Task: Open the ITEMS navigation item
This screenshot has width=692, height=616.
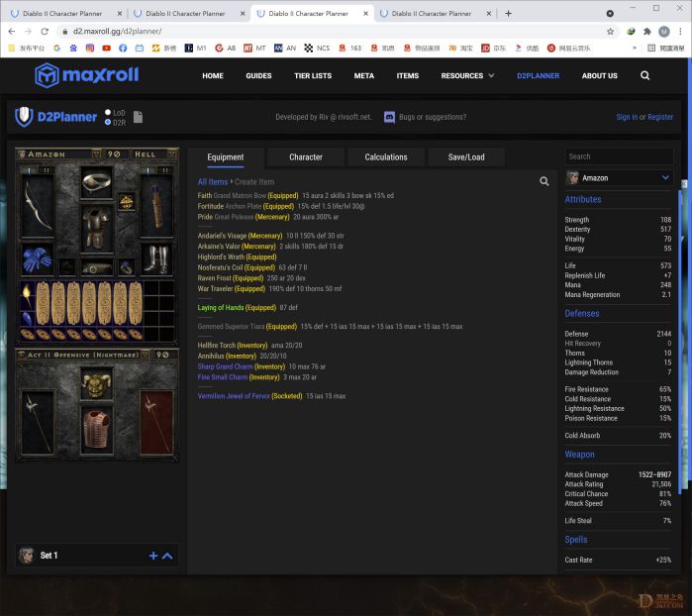Action: click(407, 75)
